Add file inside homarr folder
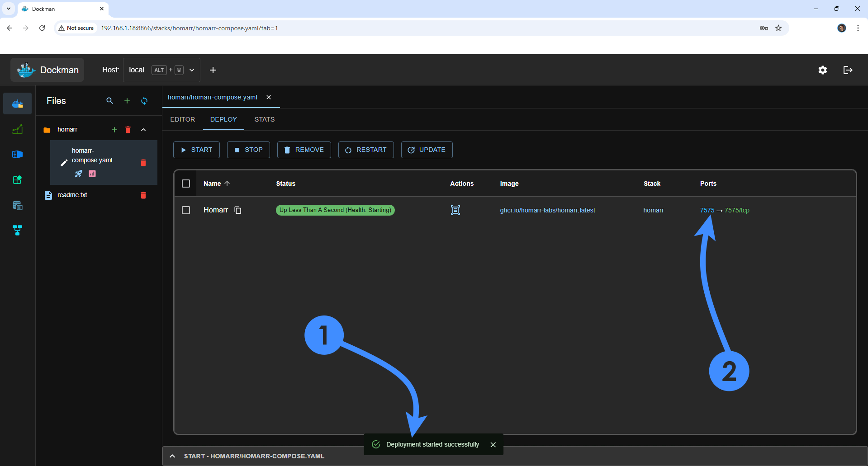 tap(114, 130)
